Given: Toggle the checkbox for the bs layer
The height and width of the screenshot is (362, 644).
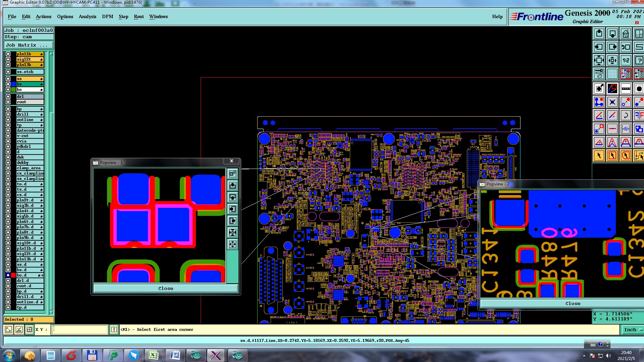Looking at the screenshot, I should pyautogui.click(x=8, y=84).
